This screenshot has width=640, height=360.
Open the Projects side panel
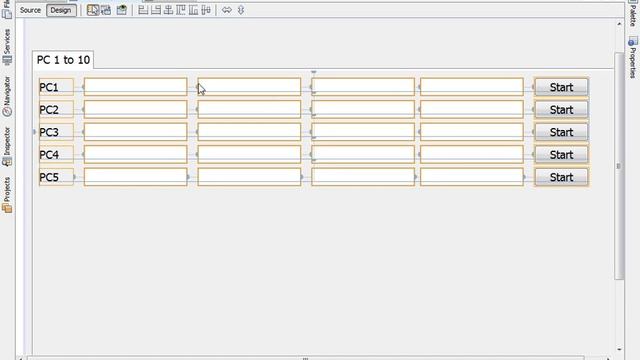tap(7, 194)
